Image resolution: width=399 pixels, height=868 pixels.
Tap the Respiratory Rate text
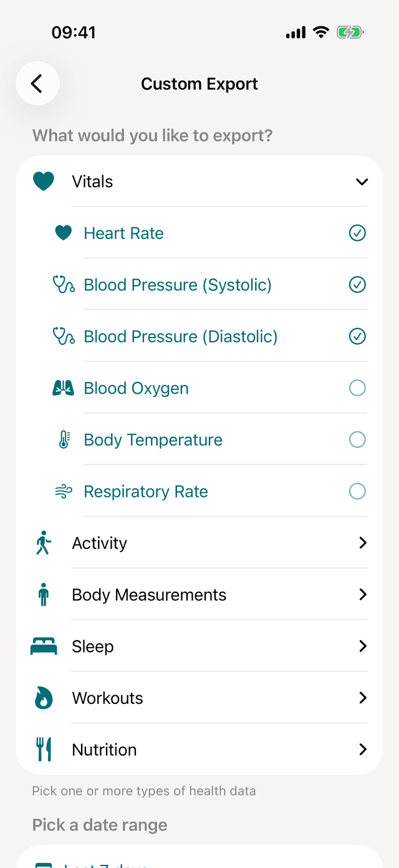pos(145,491)
